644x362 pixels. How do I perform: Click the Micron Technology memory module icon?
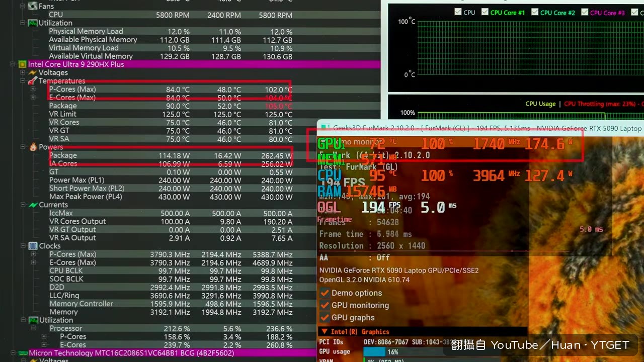pos(23,353)
